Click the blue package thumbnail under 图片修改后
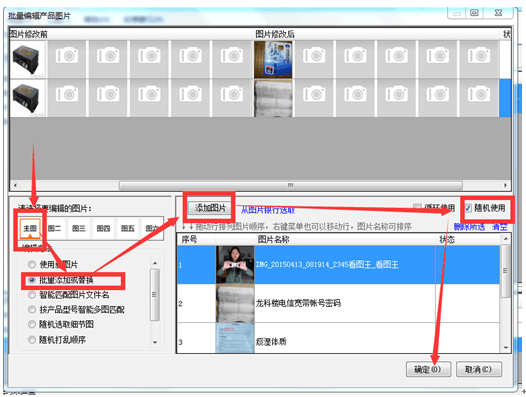This screenshot has height=397, width=526. (x=273, y=59)
